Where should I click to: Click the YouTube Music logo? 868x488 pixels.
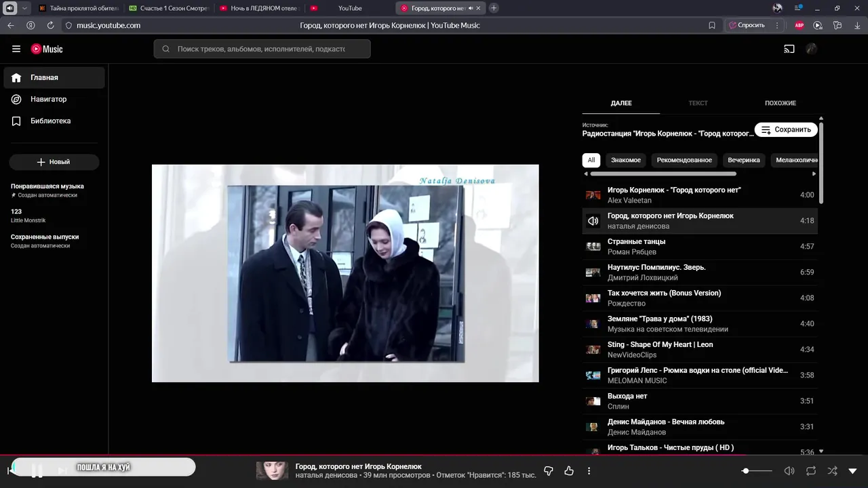pos(47,49)
